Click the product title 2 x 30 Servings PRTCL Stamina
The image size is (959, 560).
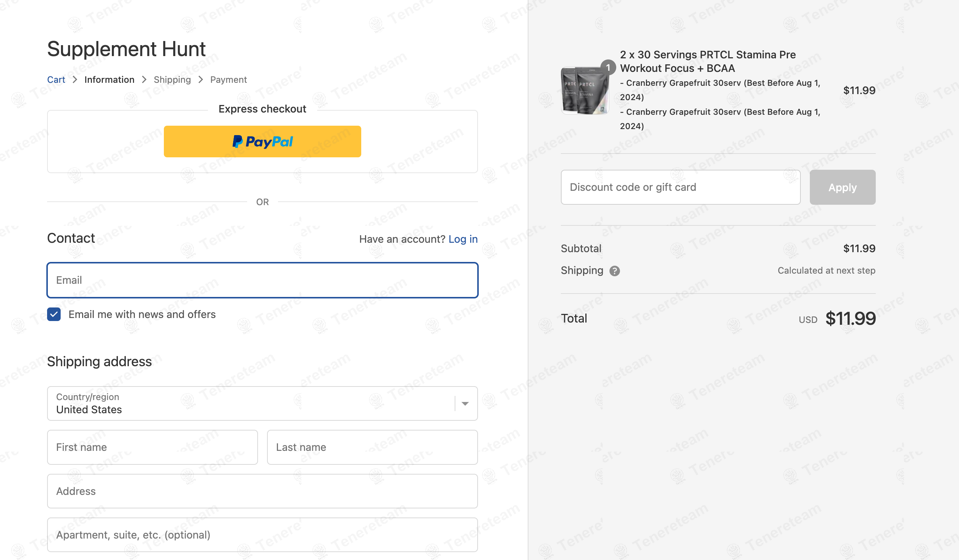(x=707, y=62)
